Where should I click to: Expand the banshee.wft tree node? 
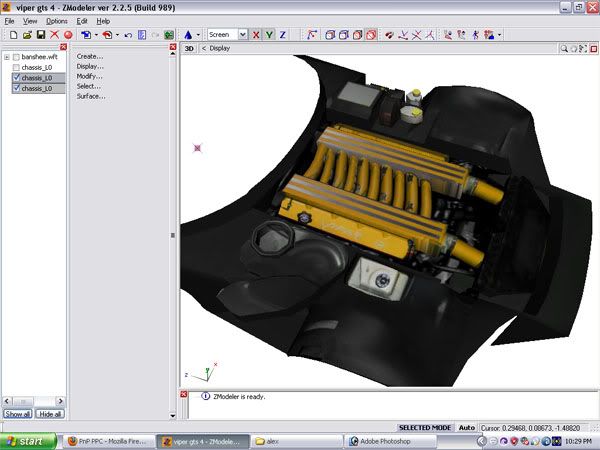coord(7,57)
